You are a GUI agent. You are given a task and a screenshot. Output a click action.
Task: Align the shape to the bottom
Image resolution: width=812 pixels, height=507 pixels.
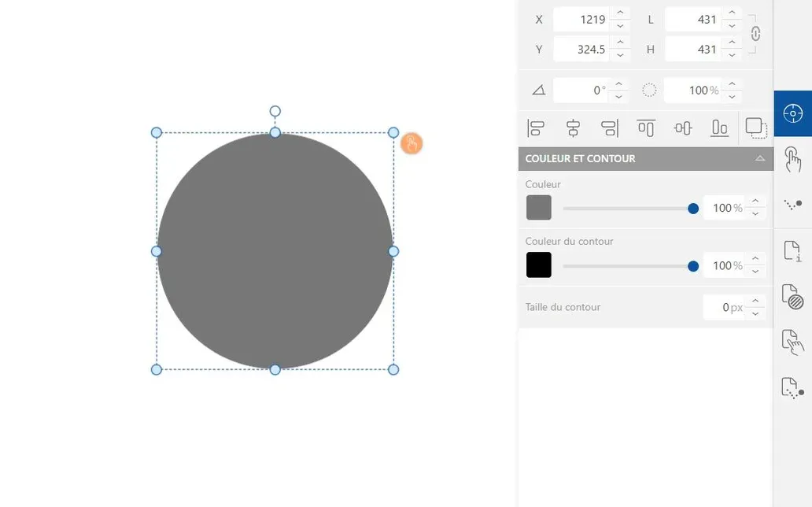[x=719, y=128]
